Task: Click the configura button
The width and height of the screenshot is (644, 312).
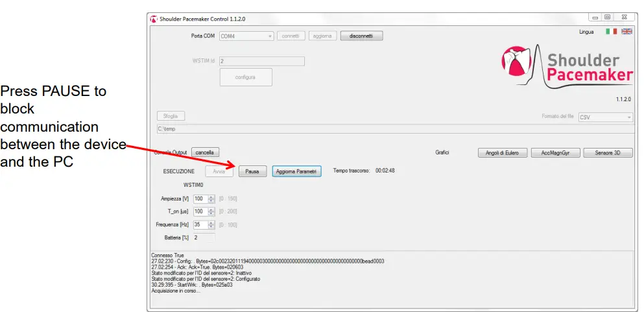Action: click(246, 77)
